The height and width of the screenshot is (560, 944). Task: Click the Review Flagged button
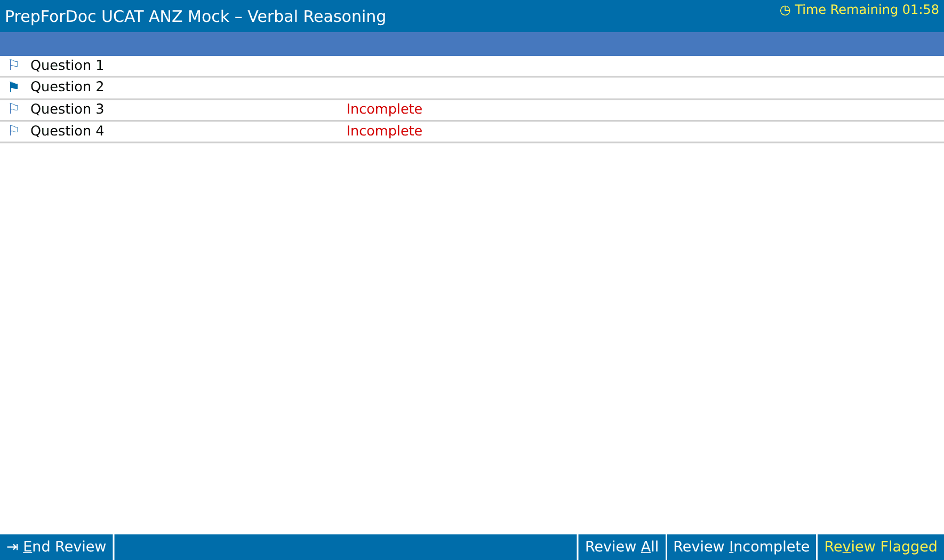point(881,547)
